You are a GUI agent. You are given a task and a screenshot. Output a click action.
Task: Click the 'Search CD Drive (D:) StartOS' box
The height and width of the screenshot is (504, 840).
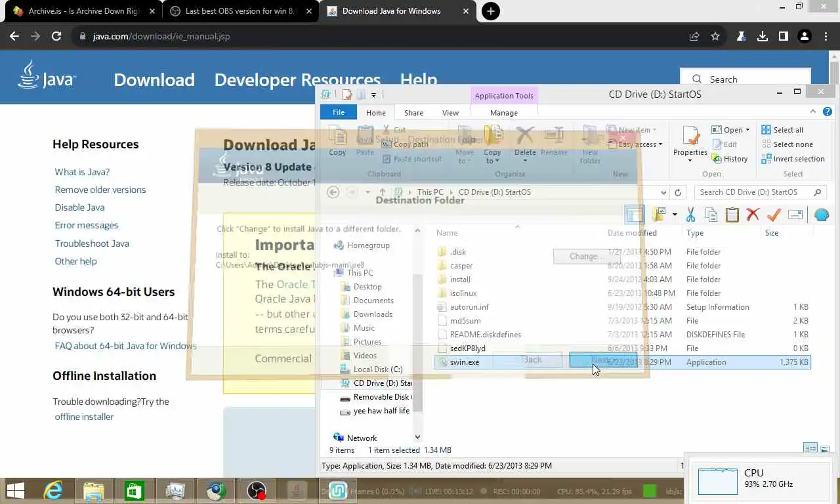tap(760, 192)
